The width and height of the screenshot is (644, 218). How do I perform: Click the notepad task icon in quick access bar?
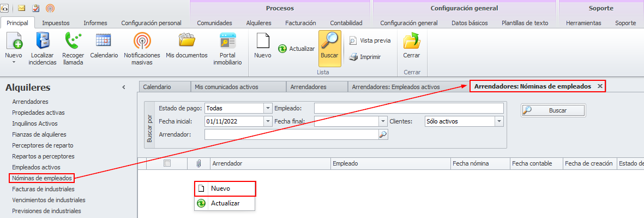click(x=36, y=8)
